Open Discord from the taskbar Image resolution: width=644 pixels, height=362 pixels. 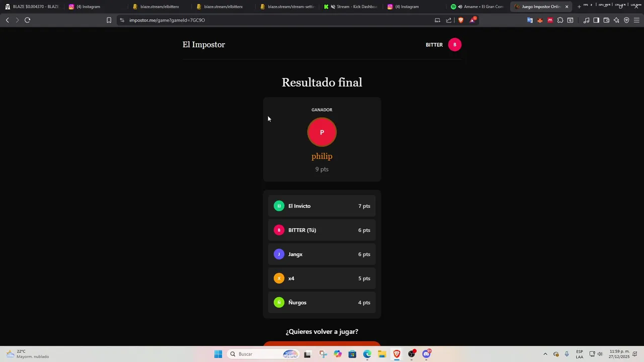tap(427, 354)
